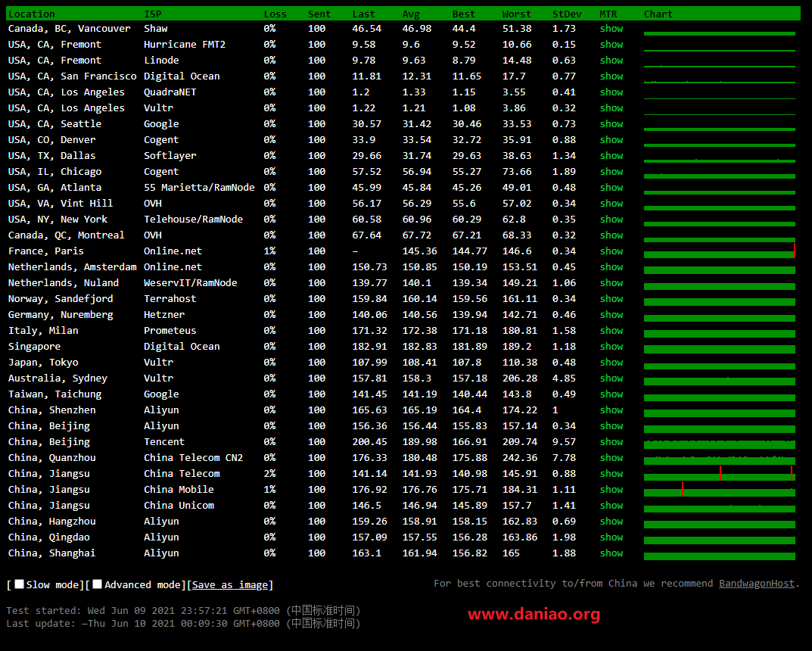The image size is (812, 651).
Task: Select the worst value 242.36
Action: click(520, 457)
